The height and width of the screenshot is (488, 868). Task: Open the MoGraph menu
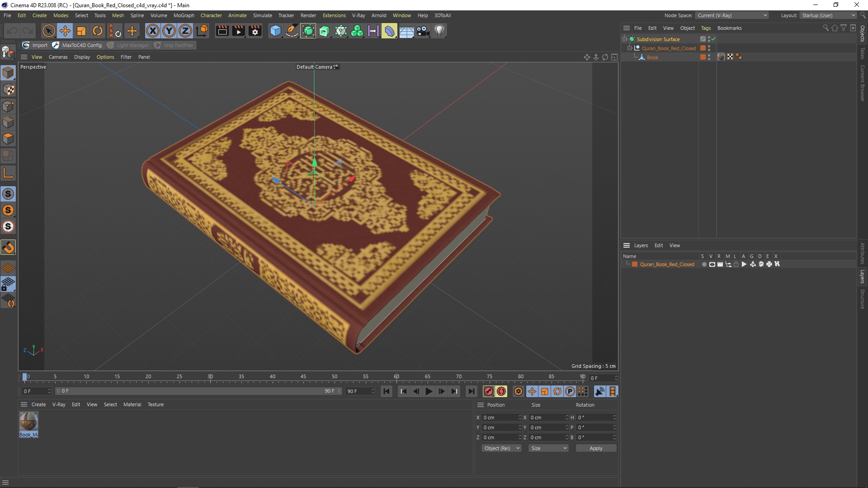(x=184, y=15)
